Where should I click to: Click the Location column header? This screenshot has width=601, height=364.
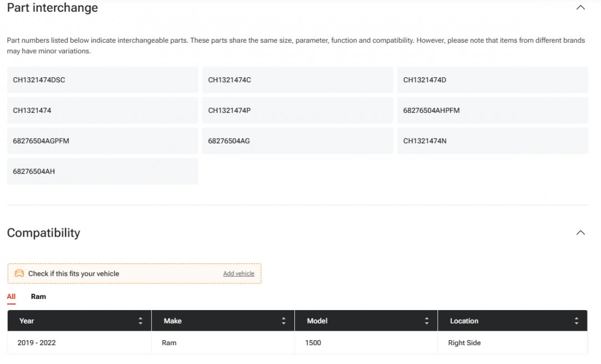[464, 321]
